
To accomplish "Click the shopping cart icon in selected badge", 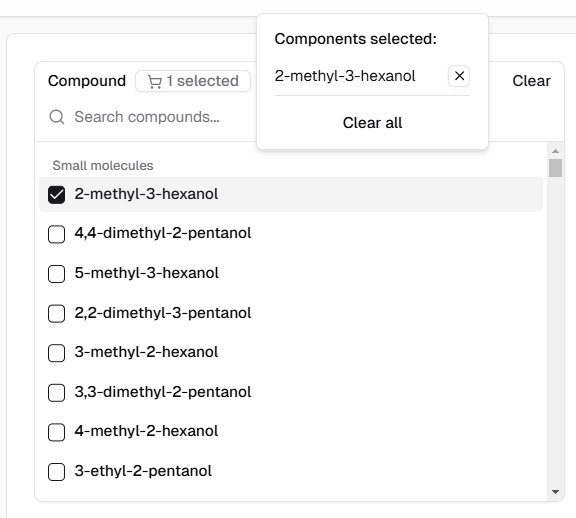I will [155, 81].
